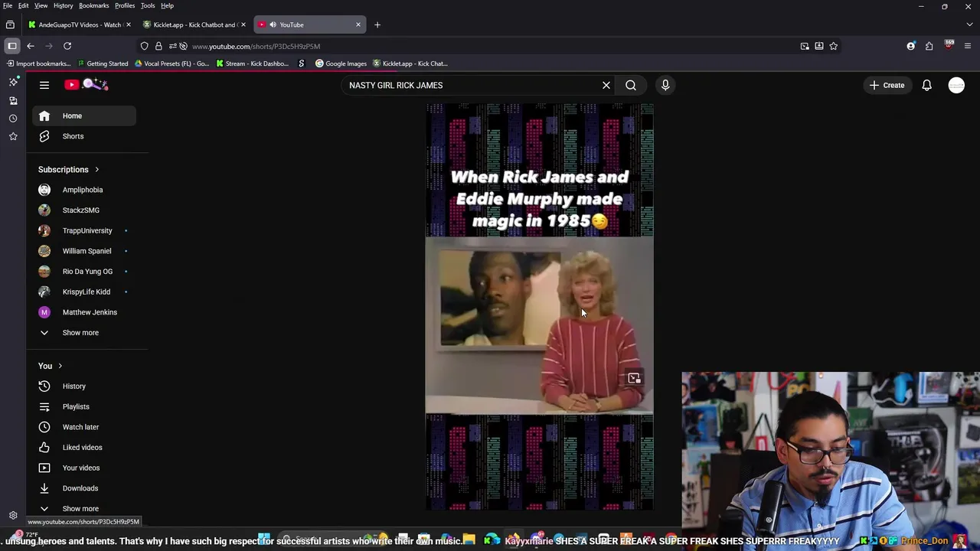Viewport: 980px width, 551px height.
Task: Open Import bookmarks toolbar item
Action: (38, 64)
